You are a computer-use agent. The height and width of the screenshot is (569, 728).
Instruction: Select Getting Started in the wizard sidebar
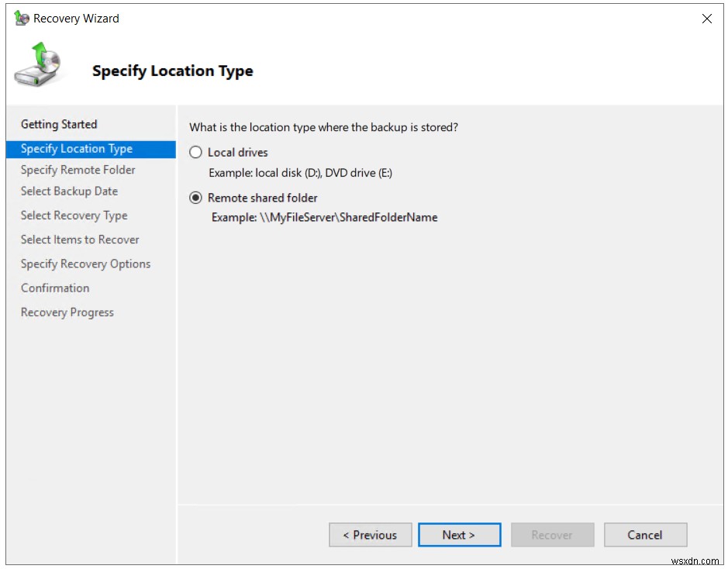(58, 124)
